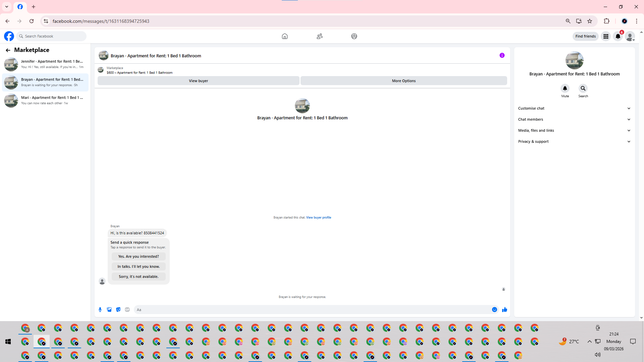Toggle conversation information purple icon
644x362 pixels.
(x=502, y=56)
